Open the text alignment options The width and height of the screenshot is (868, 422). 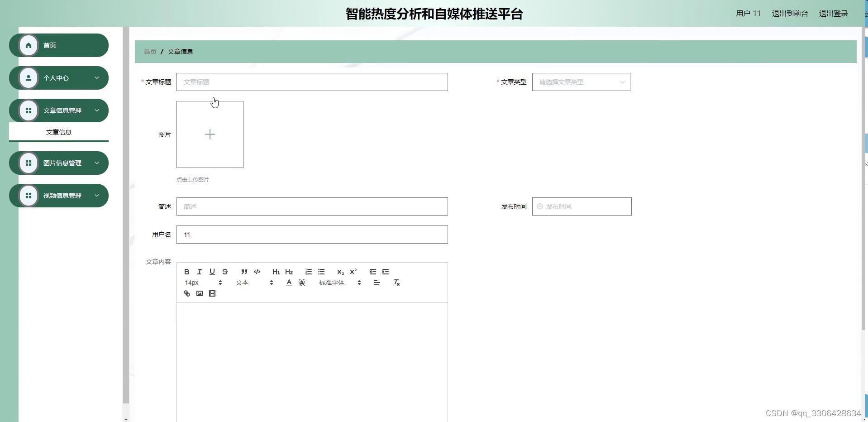point(377,283)
